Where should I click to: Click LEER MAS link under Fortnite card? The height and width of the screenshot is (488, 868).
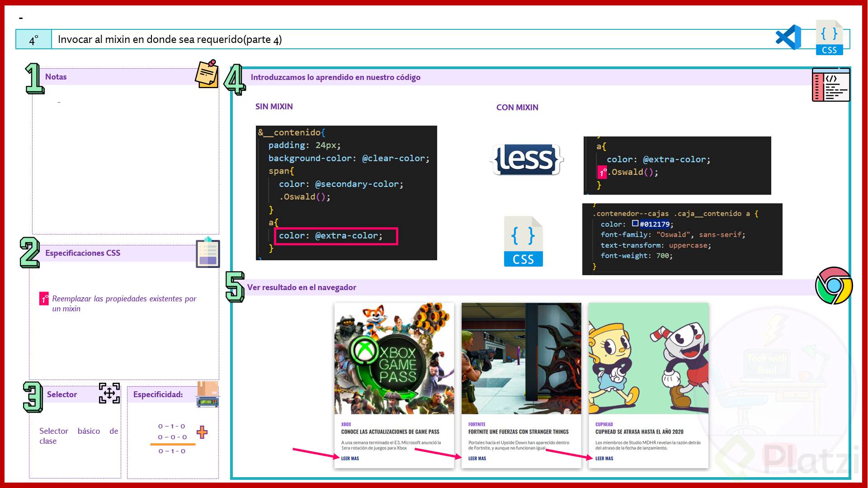[477, 458]
